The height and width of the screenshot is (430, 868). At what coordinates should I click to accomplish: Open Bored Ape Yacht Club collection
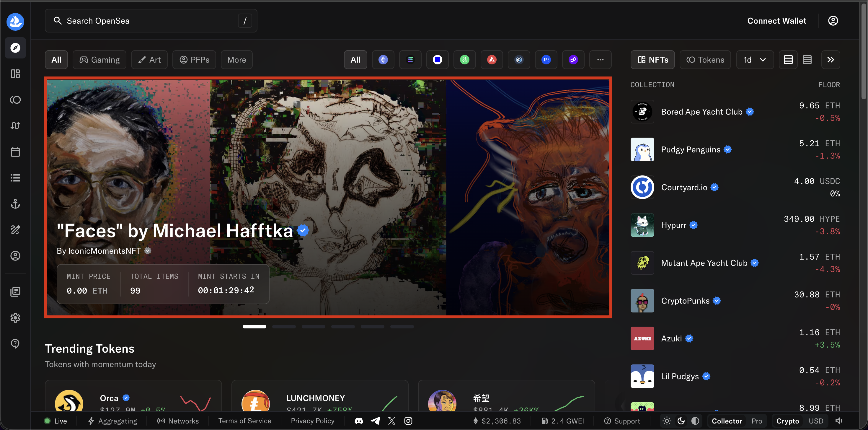click(735, 112)
